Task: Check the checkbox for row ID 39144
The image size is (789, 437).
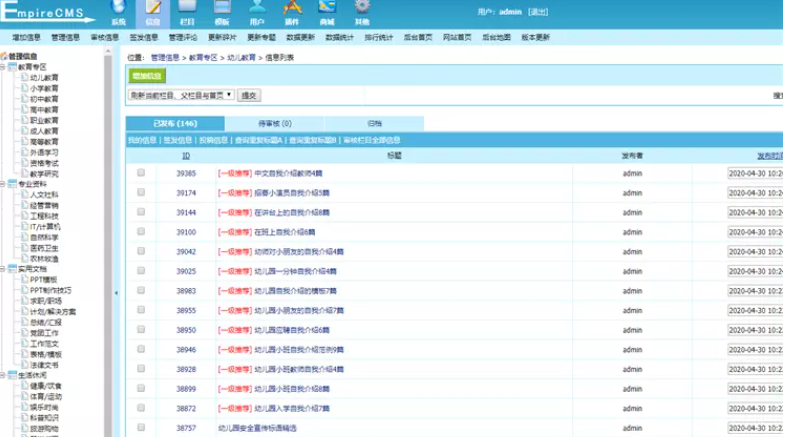Action: click(141, 212)
